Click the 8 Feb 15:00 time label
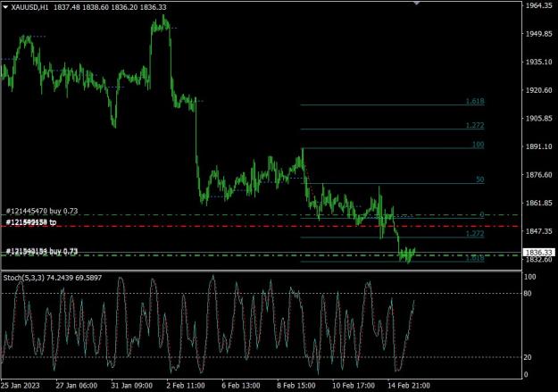The image size is (558, 392). point(296,386)
